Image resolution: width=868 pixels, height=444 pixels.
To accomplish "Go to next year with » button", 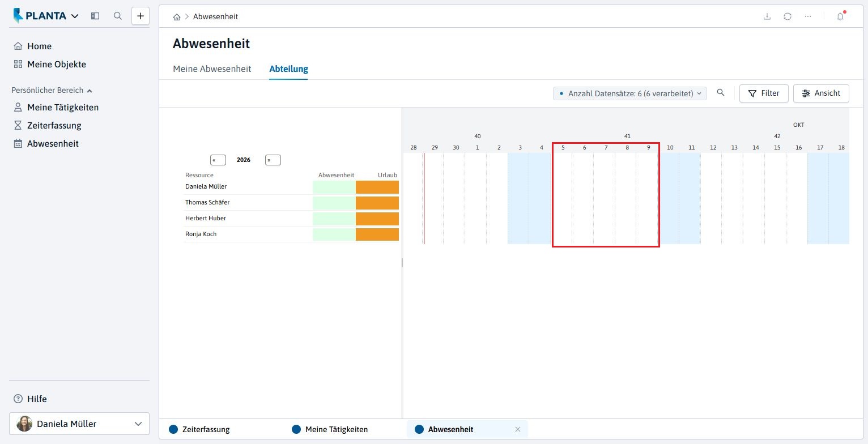I will [x=273, y=160].
